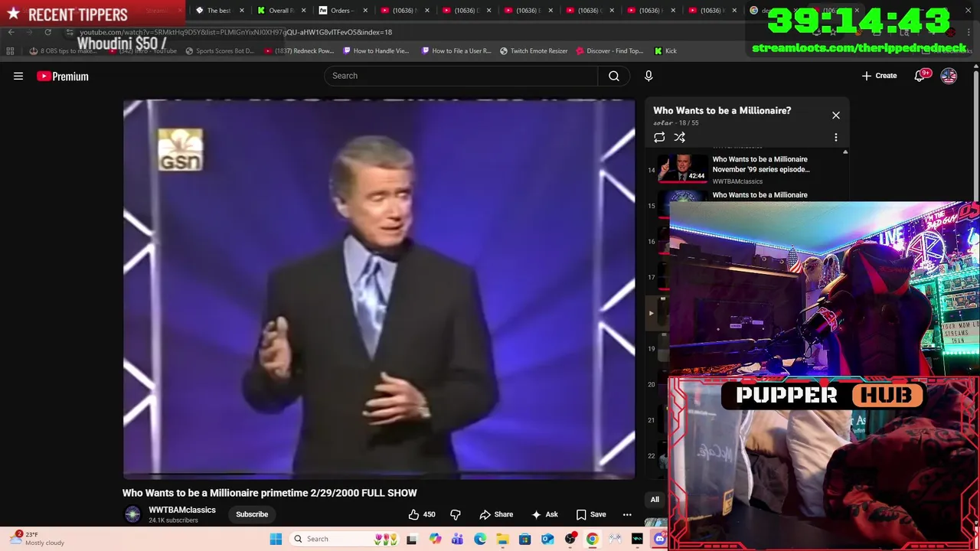The image size is (980, 551).
Task: Start voice search with the microphone icon
Action: coord(648,76)
